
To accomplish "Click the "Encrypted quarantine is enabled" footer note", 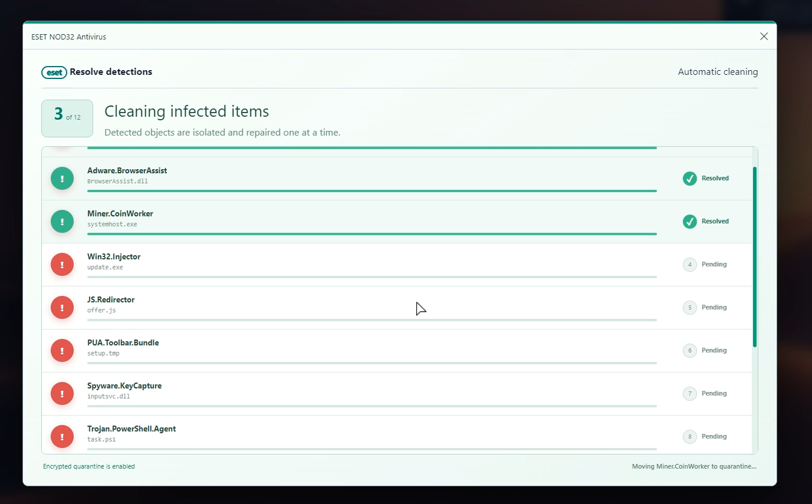I will point(89,467).
